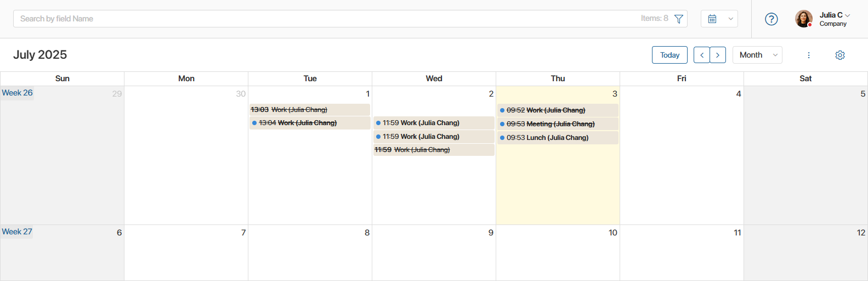Viewport: 868px width, 281px height.
Task: Expand the Julia C user menu chevron
Action: [x=848, y=15]
